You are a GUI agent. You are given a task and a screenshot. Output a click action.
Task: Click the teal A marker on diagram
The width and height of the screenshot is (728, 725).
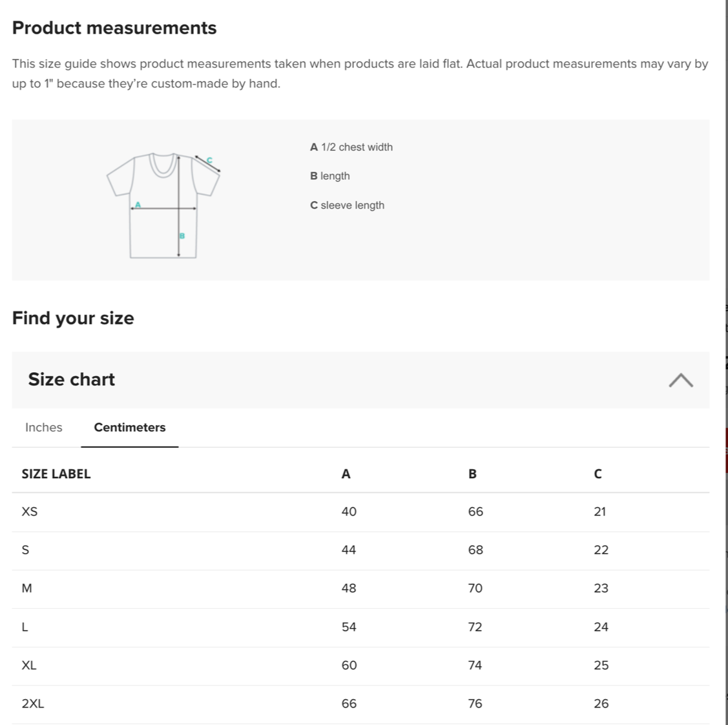138,204
